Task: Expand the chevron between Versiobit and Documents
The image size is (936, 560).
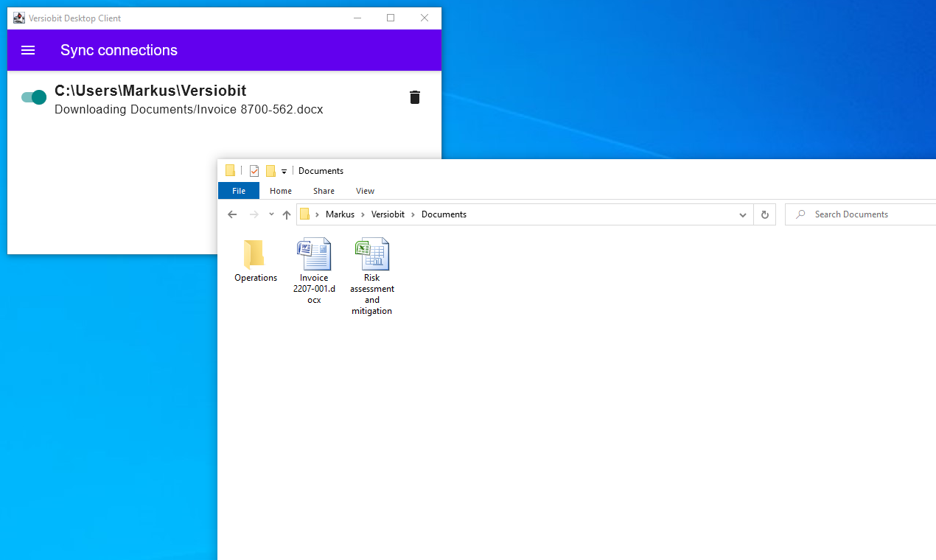Action: [x=413, y=214]
